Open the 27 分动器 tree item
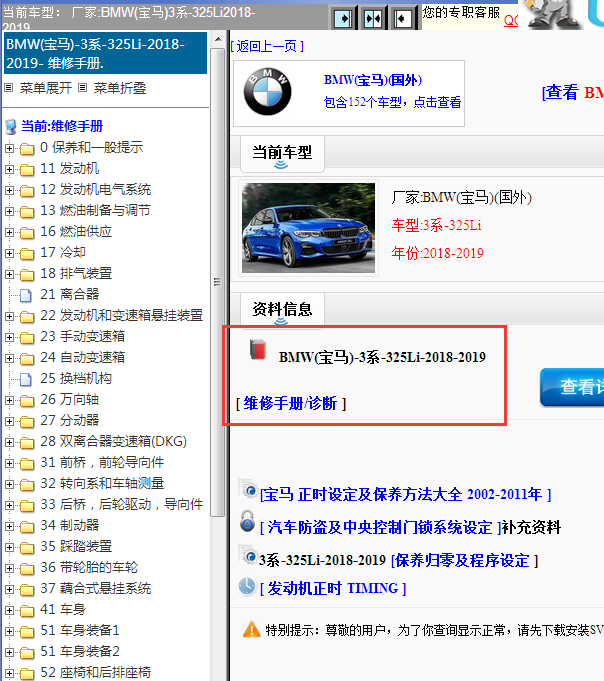This screenshot has width=604, height=681. pos(69,420)
